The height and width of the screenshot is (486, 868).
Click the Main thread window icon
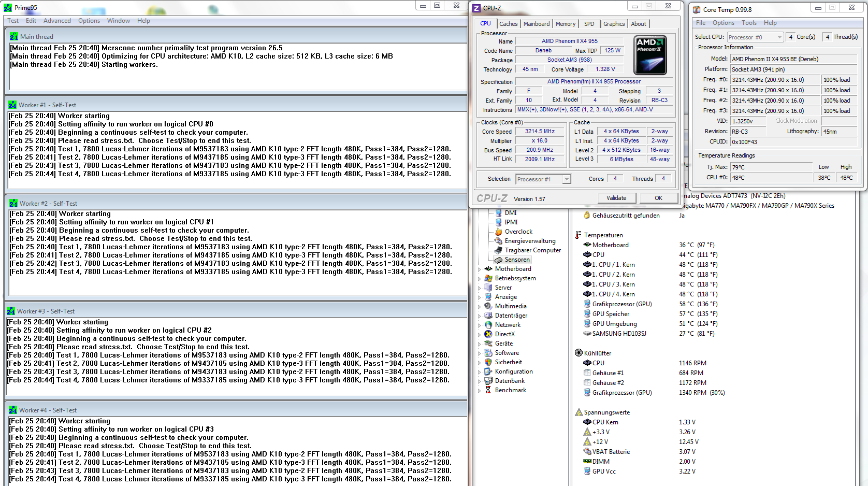point(14,37)
